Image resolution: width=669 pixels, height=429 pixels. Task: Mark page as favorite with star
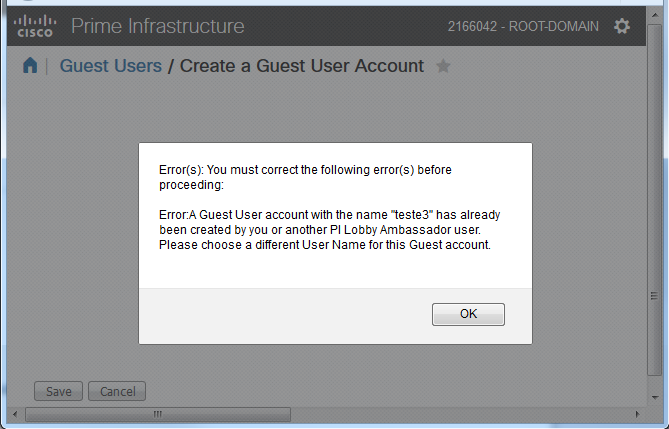coord(443,66)
